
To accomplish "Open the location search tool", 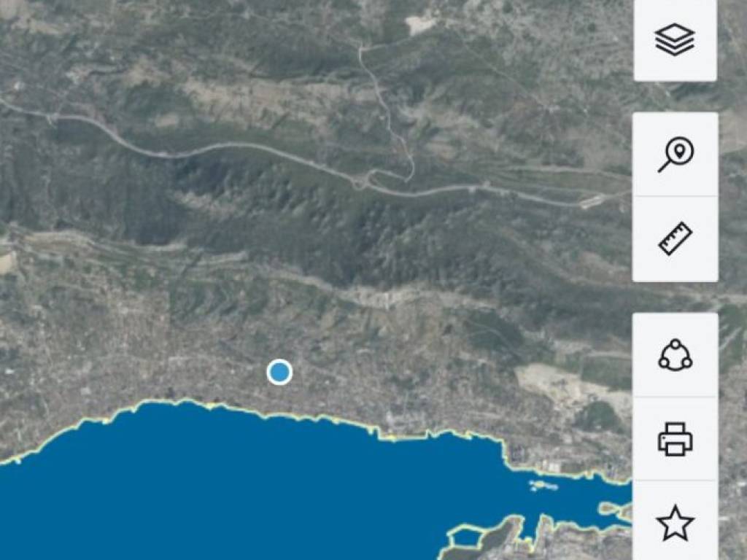I will (675, 155).
